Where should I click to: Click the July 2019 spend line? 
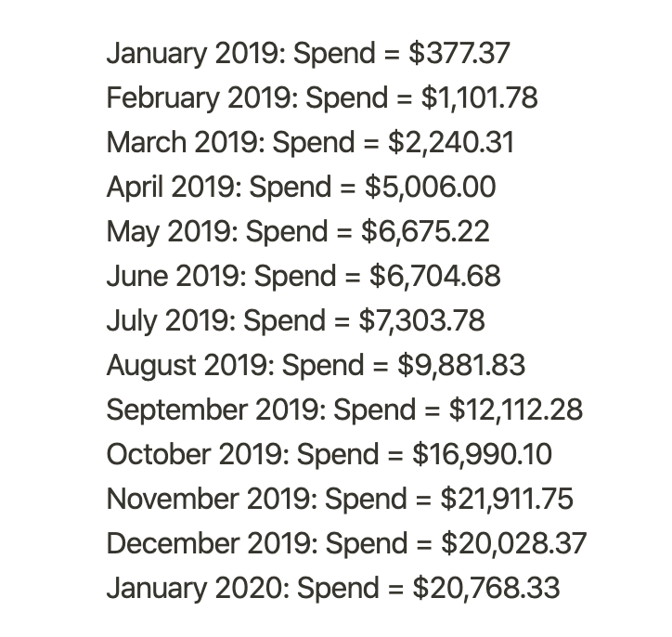coord(296,321)
